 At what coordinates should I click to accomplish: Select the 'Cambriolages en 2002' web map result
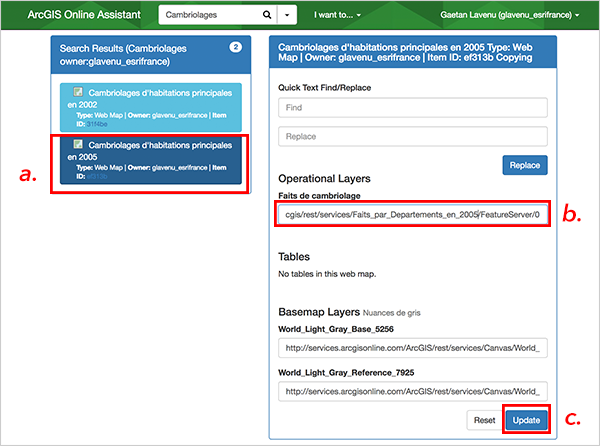pos(151,107)
